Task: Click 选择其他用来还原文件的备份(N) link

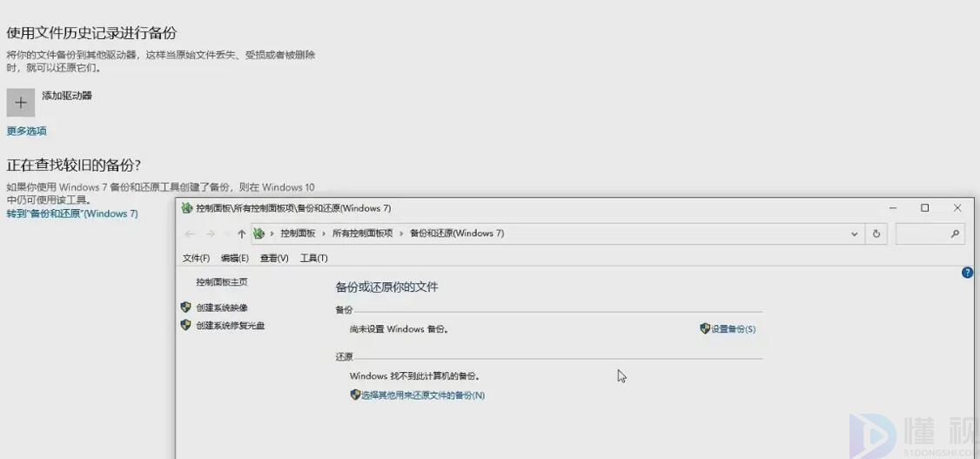Action: [423, 395]
